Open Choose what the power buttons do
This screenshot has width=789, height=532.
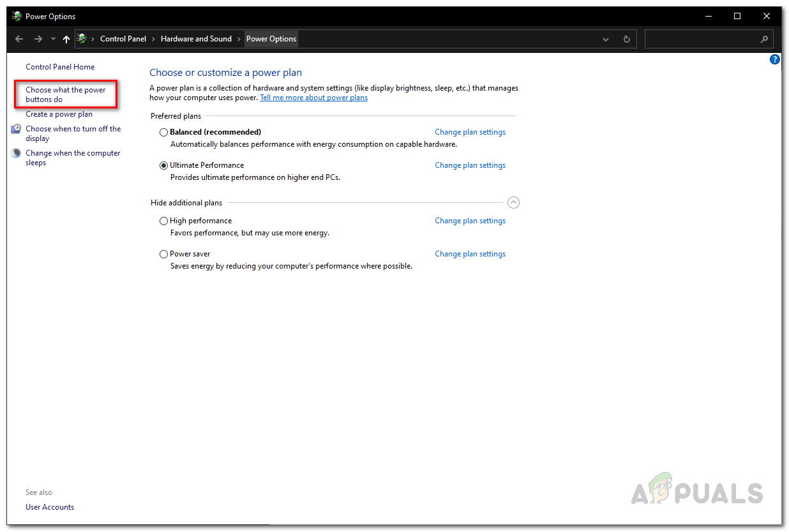pos(65,94)
